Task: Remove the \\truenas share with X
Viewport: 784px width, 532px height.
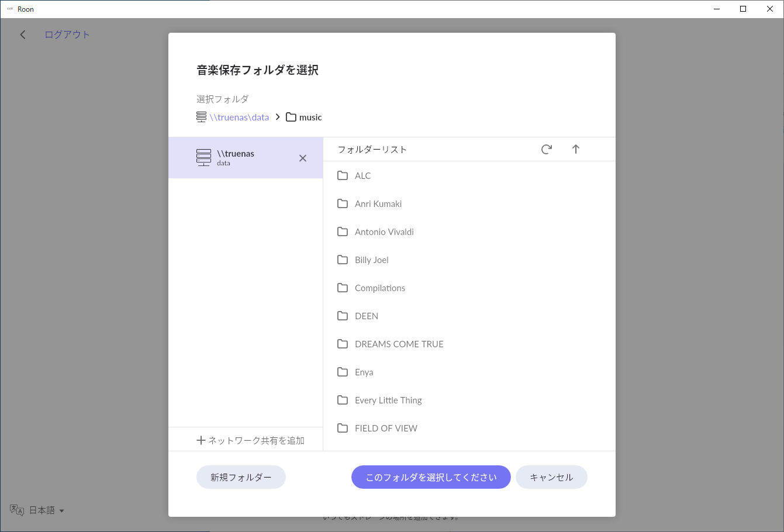Action: click(303, 158)
